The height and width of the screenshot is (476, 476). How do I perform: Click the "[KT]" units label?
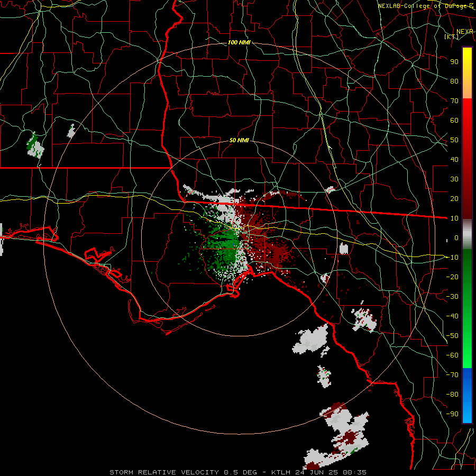pos(452,36)
